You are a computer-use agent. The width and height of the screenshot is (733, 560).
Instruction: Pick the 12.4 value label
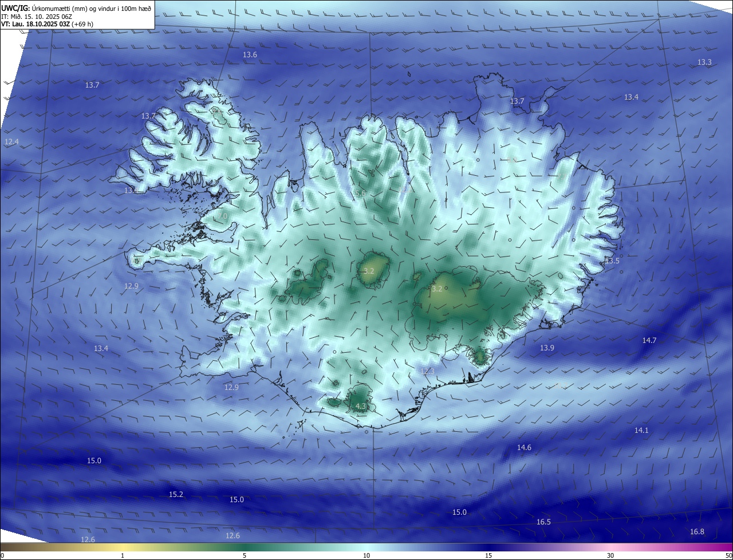(x=11, y=141)
